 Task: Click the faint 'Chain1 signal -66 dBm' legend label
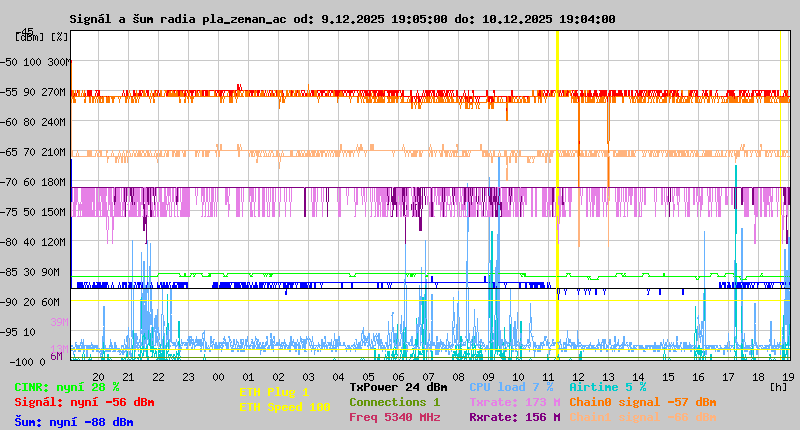click(x=643, y=417)
